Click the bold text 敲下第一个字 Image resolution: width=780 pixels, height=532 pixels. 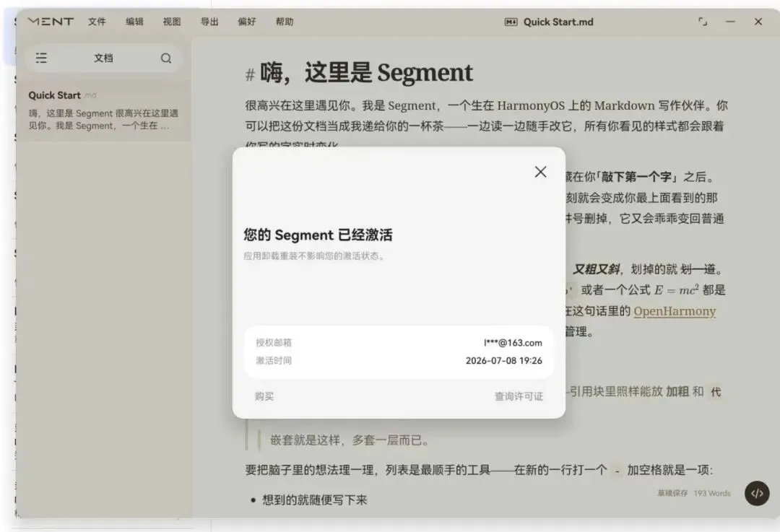(636, 177)
